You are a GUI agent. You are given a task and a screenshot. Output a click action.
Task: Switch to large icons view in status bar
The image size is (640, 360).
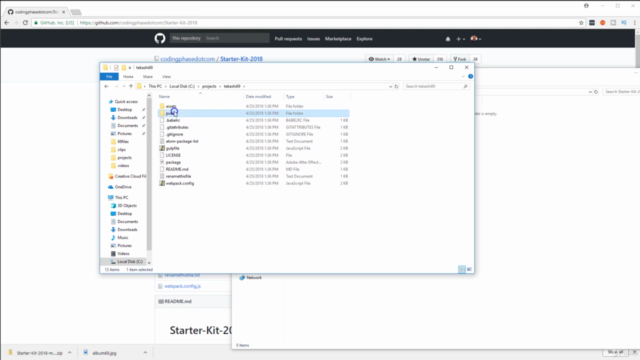point(469,269)
